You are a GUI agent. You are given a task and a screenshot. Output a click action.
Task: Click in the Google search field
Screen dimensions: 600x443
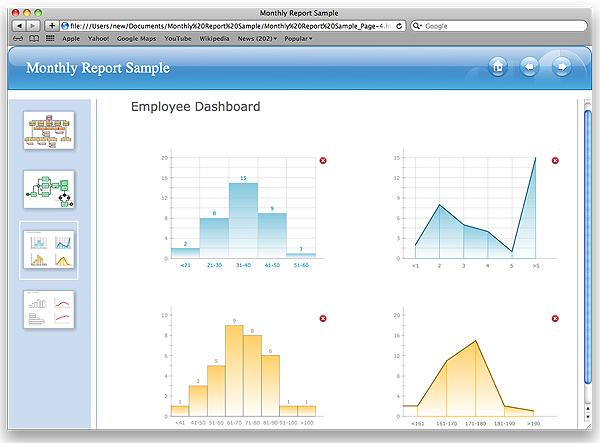pos(500,24)
